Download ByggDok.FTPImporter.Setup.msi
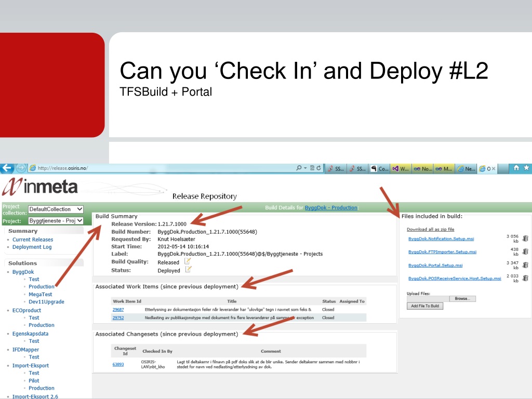 coord(442,252)
